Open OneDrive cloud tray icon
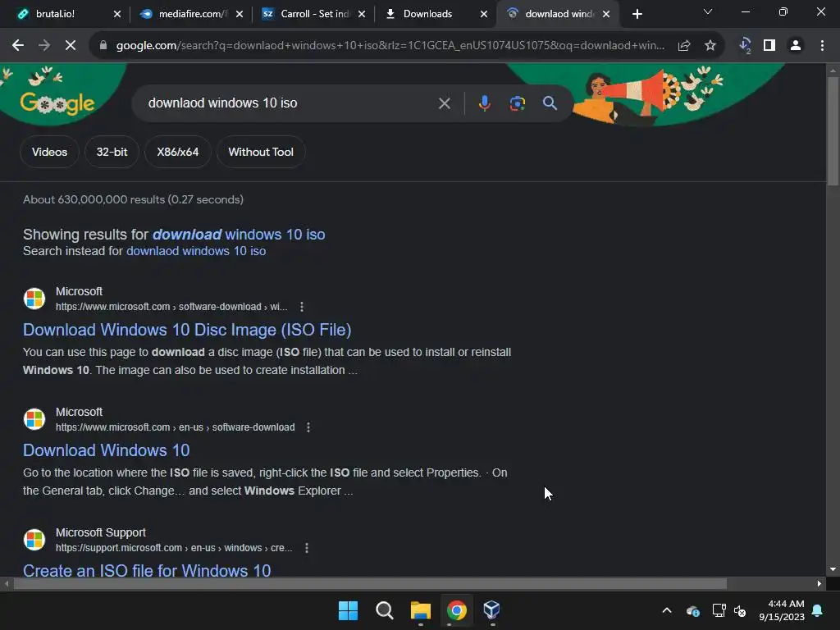 point(692,610)
